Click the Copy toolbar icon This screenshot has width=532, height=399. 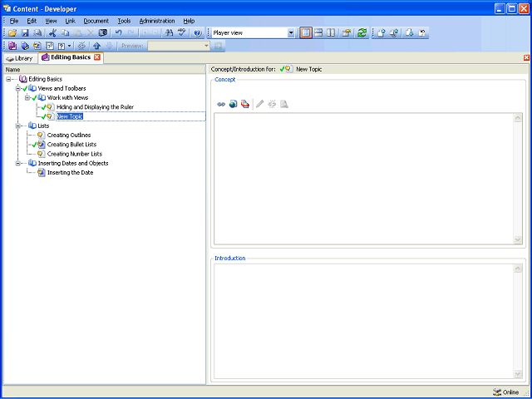(x=65, y=33)
